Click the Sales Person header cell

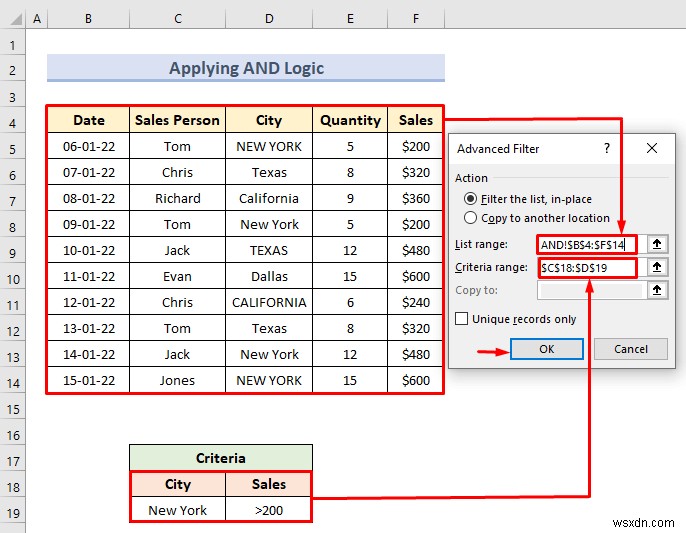click(x=177, y=119)
